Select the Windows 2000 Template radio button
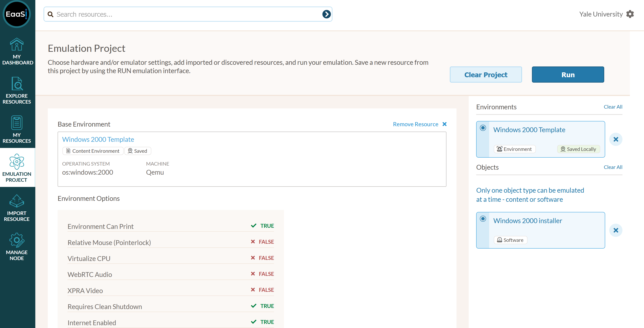This screenshot has width=644, height=328. click(x=483, y=128)
